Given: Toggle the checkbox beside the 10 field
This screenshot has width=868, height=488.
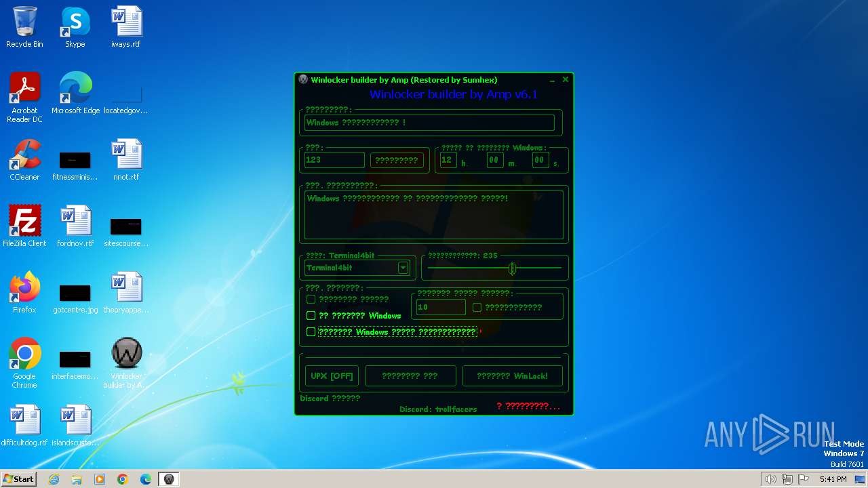Looking at the screenshot, I should [x=477, y=307].
